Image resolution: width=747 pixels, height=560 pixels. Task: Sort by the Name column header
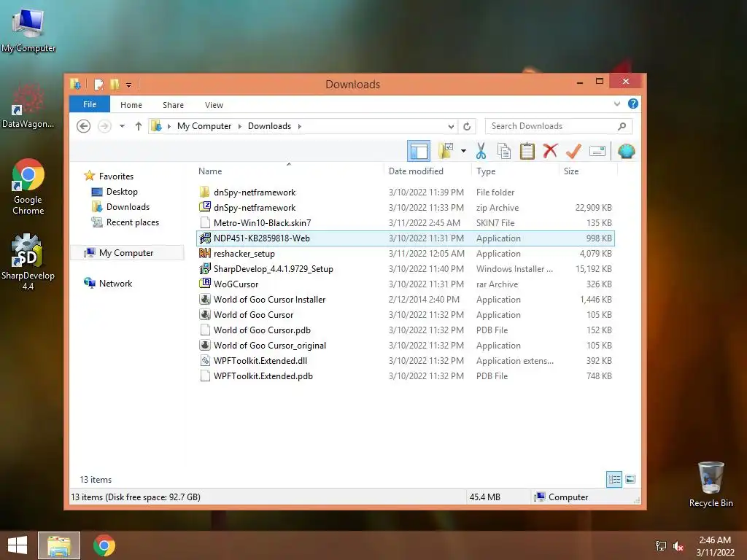pyautogui.click(x=210, y=171)
